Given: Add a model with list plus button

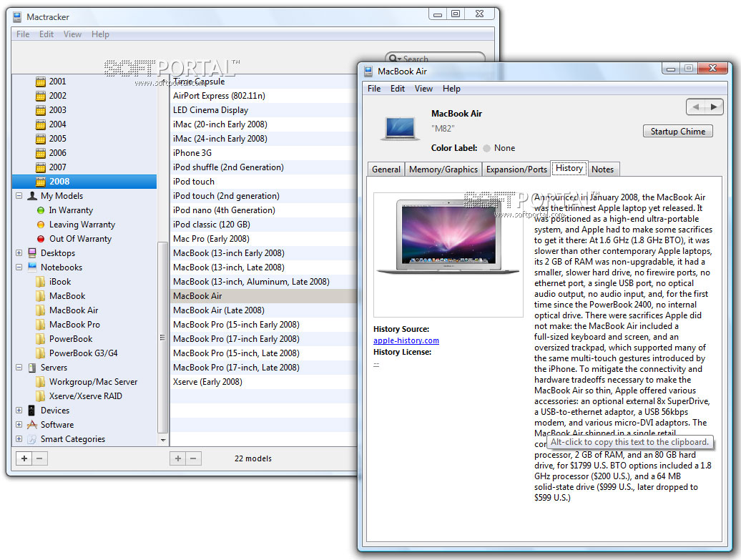Looking at the screenshot, I should tap(177, 458).
